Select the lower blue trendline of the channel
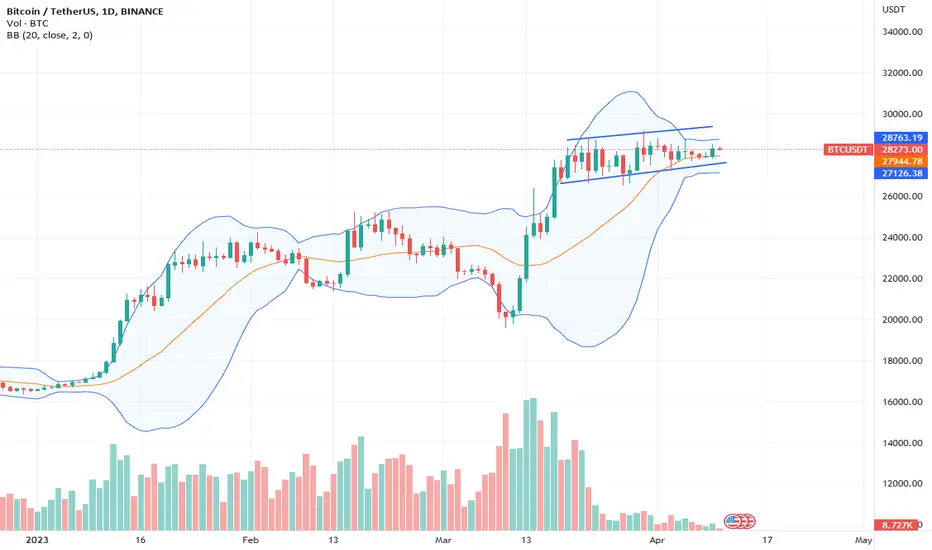Screen dimensions: 932x550 pos(643,172)
